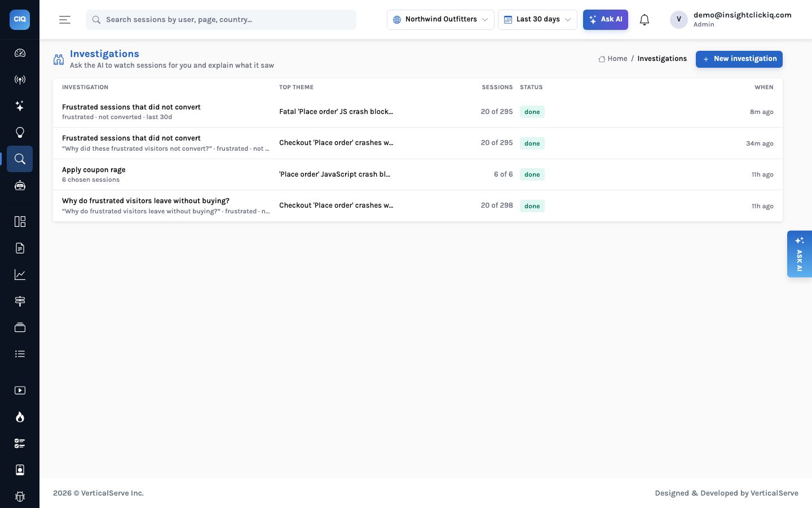Click the TOP THEME column header
Viewport: 812px width, 508px height.
coord(296,87)
